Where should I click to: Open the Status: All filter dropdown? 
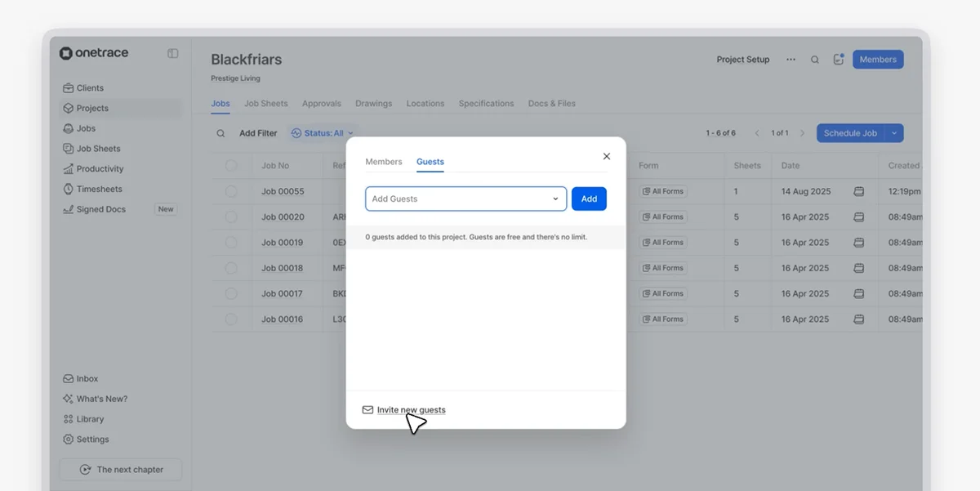coord(323,133)
